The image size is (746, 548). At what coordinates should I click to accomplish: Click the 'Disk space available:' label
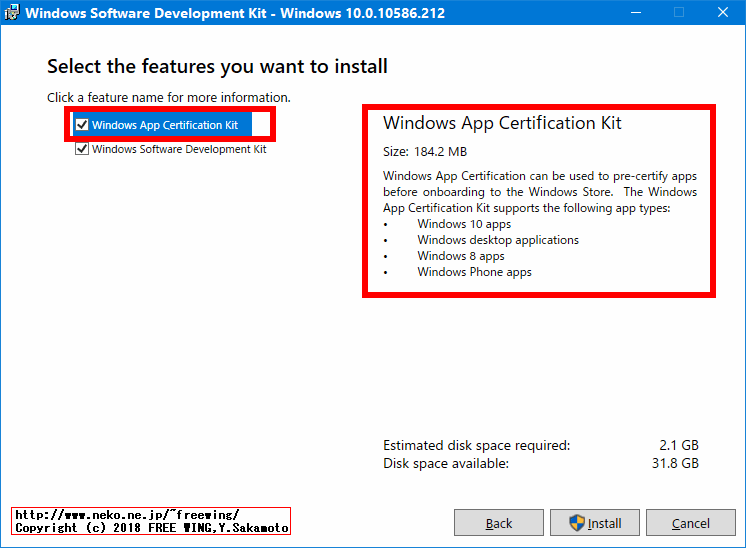(446, 464)
